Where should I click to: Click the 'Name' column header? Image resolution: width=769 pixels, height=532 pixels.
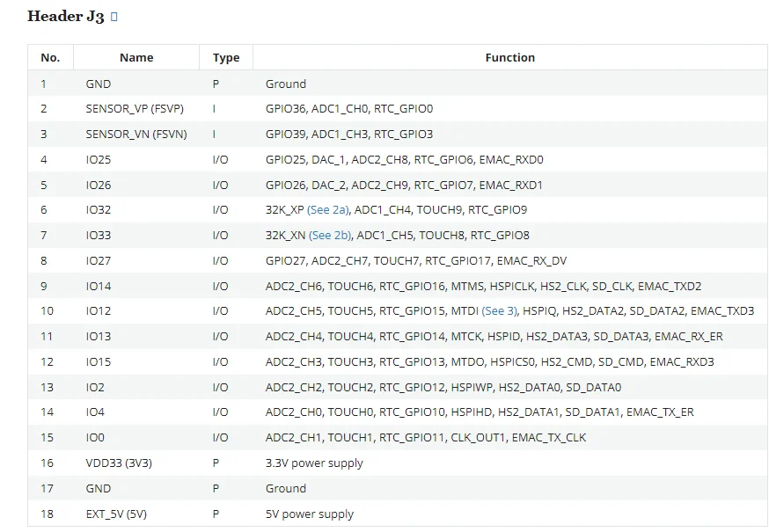136,57
